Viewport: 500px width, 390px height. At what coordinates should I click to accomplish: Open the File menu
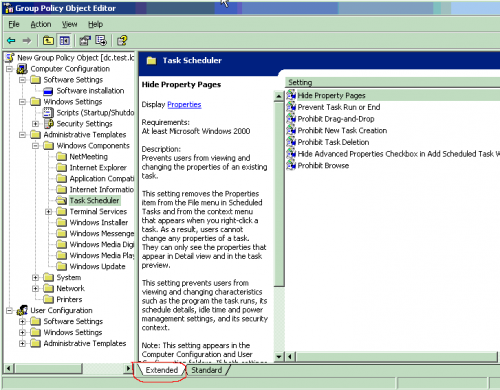pos(14,24)
